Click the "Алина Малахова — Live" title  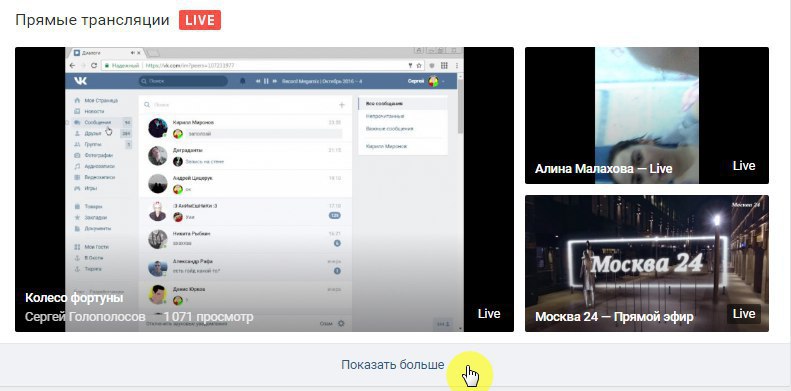(x=603, y=169)
